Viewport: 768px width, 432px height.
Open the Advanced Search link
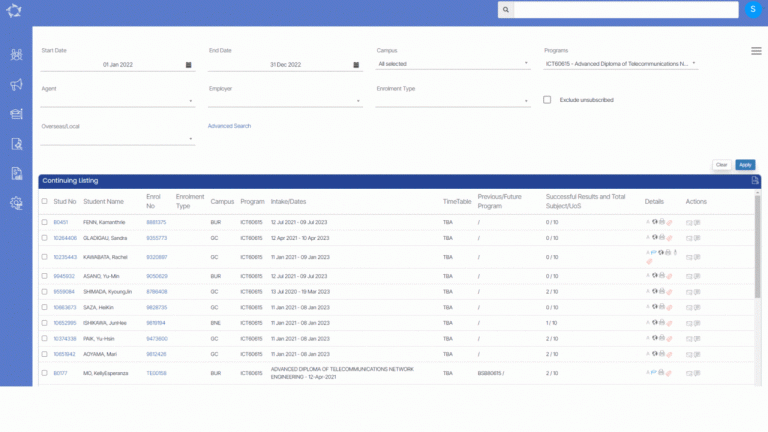tap(229, 126)
